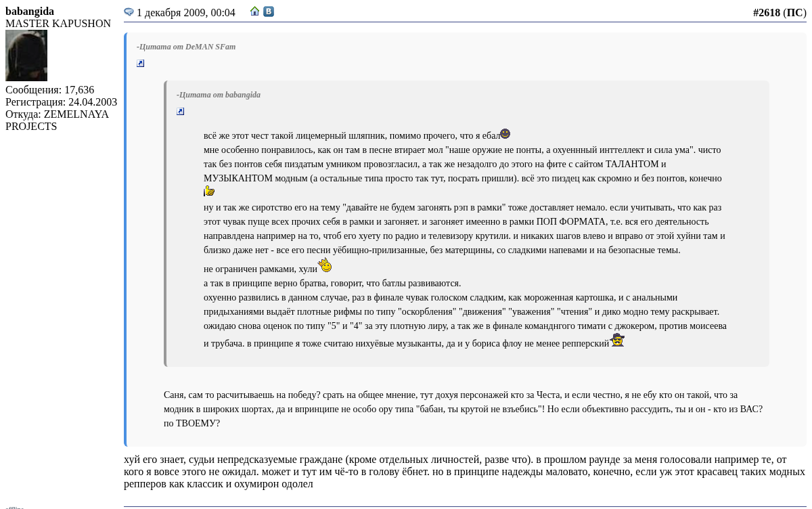The height and width of the screenshot is (509, 812).
Task: Click the 'Цитата от DeMAN SFam' quote header
Action: (x=186, y=47)
